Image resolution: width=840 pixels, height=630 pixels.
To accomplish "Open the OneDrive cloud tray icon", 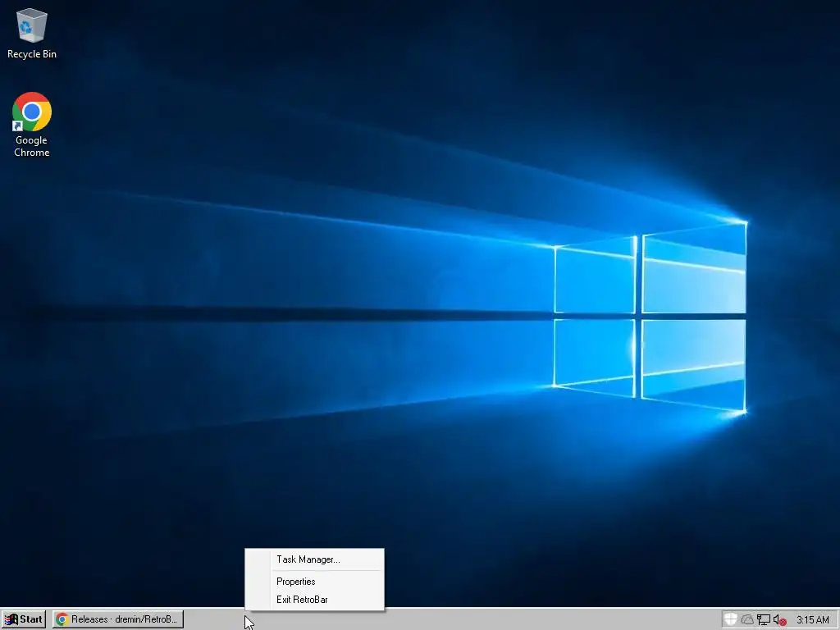I will (746, 620).
